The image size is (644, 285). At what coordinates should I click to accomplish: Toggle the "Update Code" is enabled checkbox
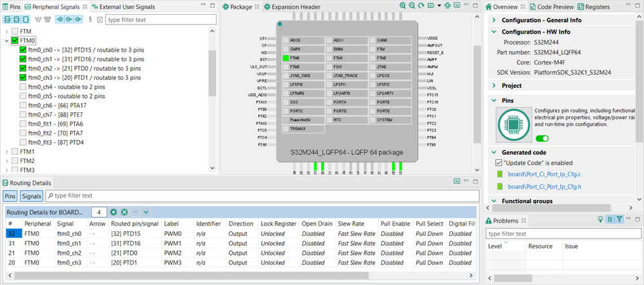(499, 162)
